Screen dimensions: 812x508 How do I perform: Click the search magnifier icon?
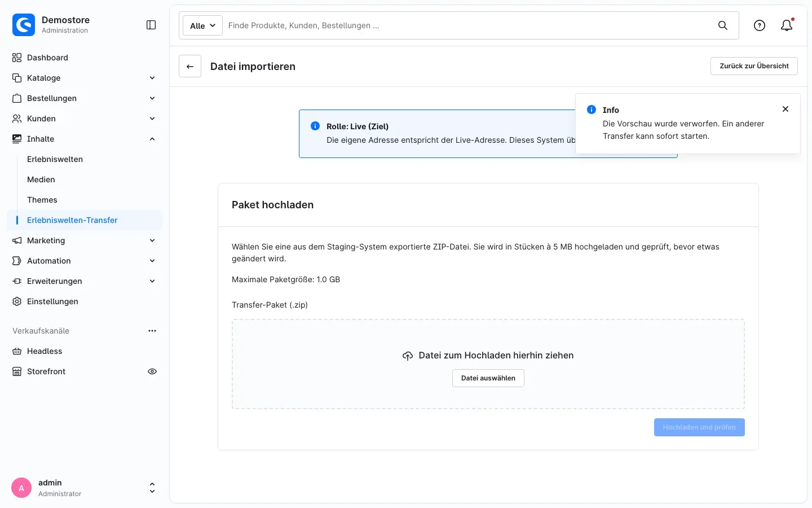pos(723,25)
